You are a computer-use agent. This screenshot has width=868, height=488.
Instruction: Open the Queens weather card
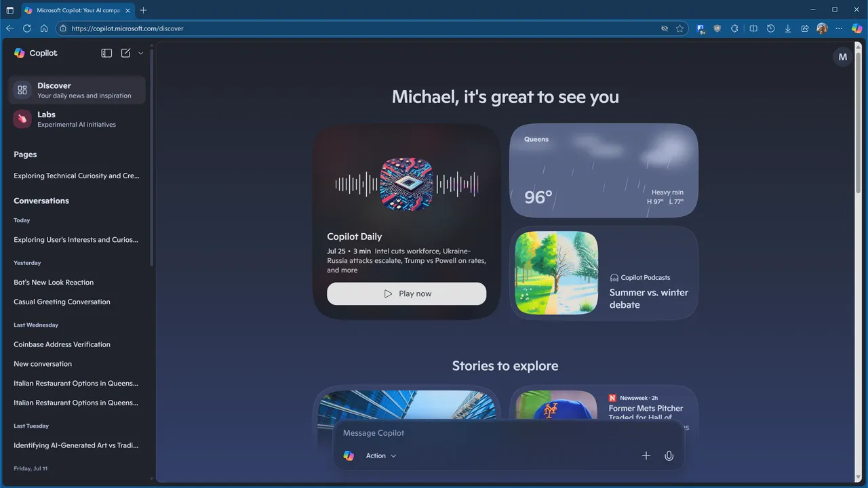tap(604, 170)
